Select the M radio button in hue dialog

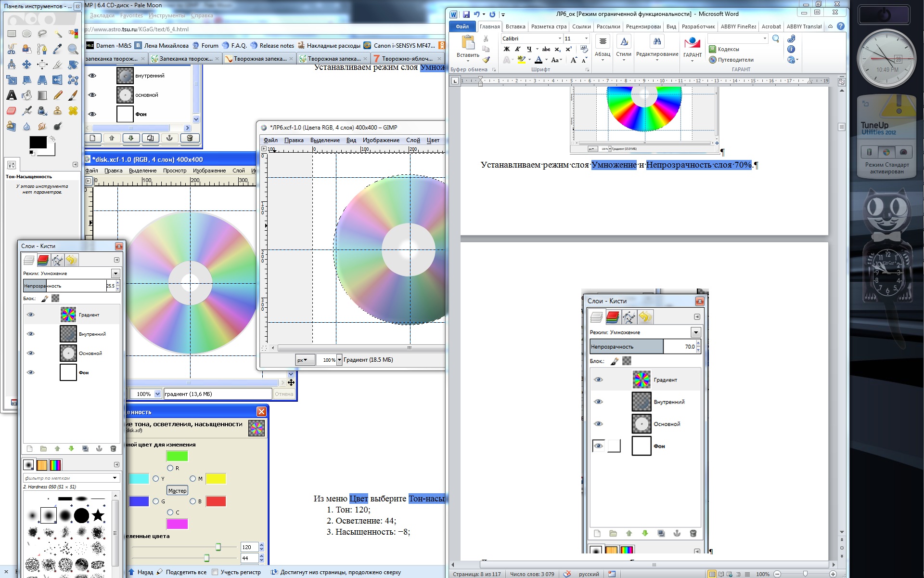coord(192,478)
